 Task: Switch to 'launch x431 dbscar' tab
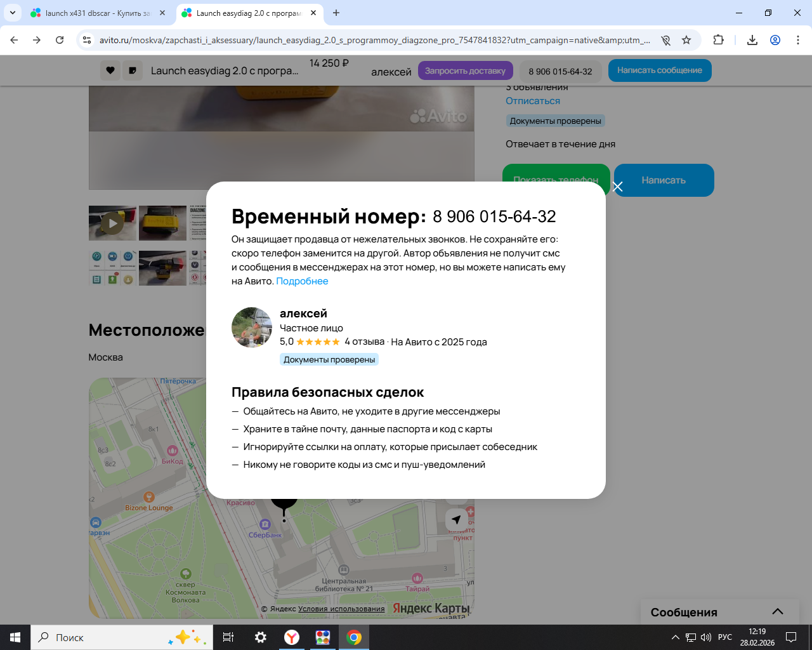pos(98,13)
